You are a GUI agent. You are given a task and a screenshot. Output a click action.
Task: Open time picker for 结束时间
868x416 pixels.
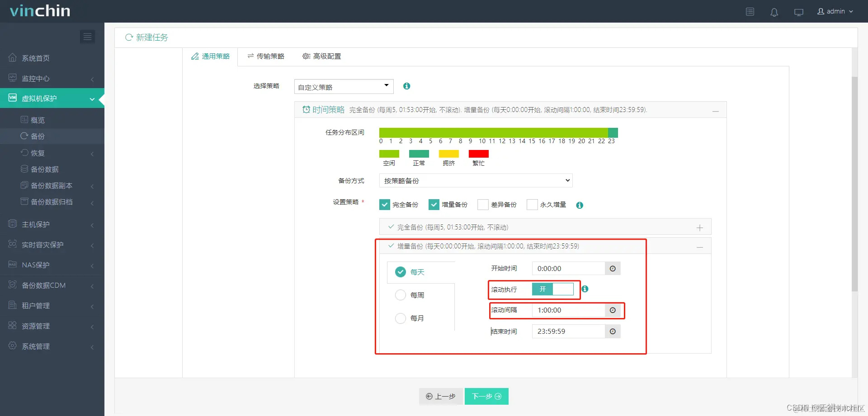613,331
